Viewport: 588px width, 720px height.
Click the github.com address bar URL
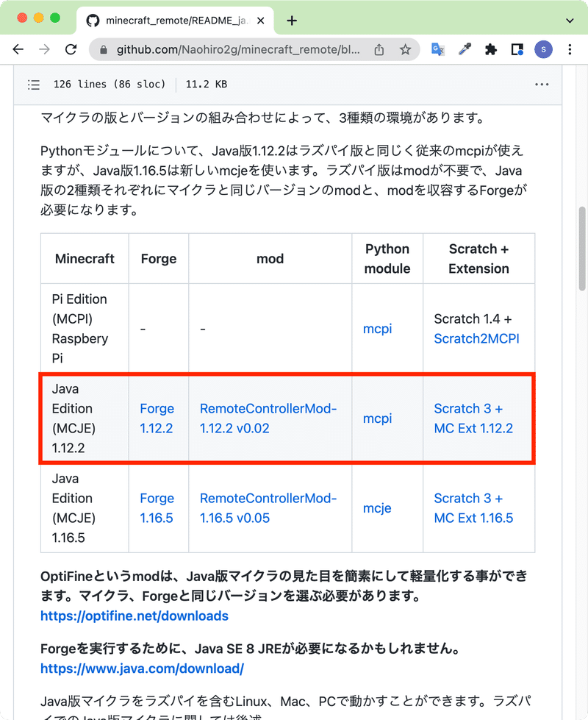tap(238, 49)
